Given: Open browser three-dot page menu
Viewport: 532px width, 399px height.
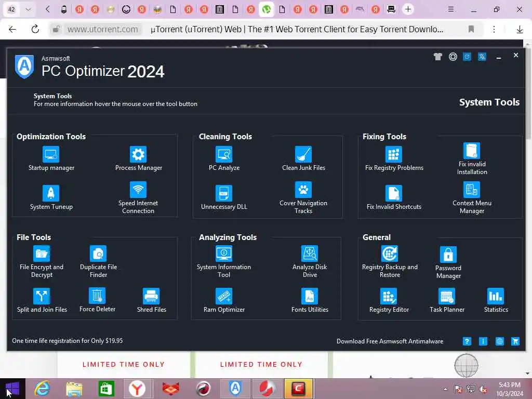Looking at the screenshot, I should (x=494, y=30).
